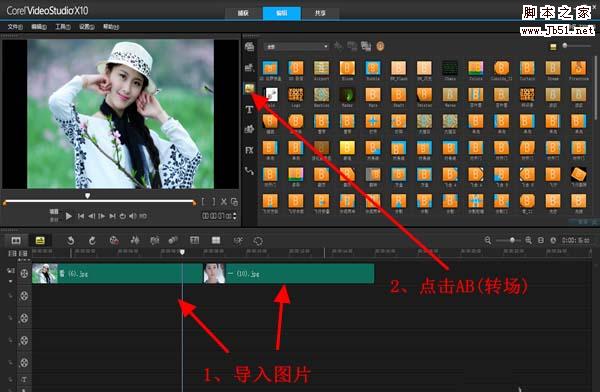Play the preview
The height and width of the screenshot is (392, 600).
click(x=68, y=216)
